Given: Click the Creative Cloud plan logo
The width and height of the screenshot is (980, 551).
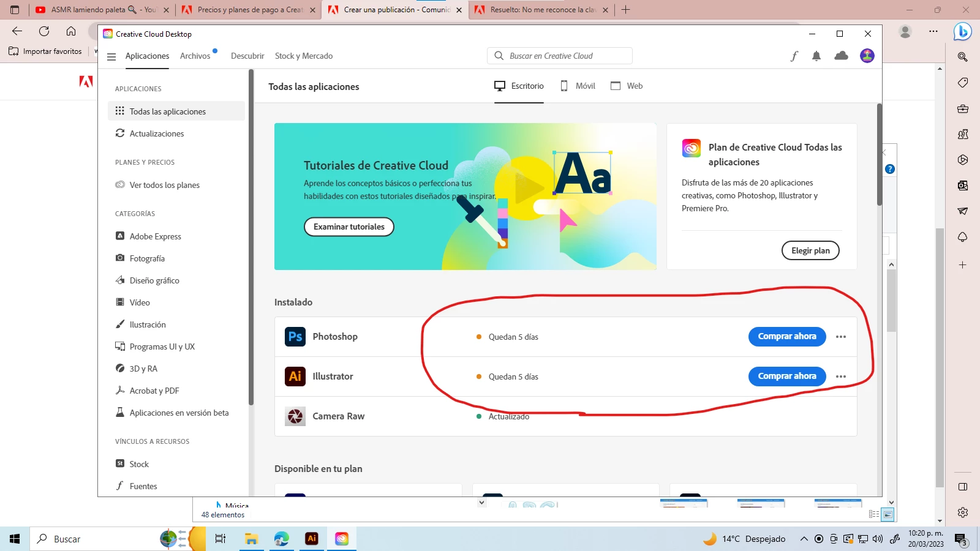Looking at the screenshot, I should coord(692,148).
